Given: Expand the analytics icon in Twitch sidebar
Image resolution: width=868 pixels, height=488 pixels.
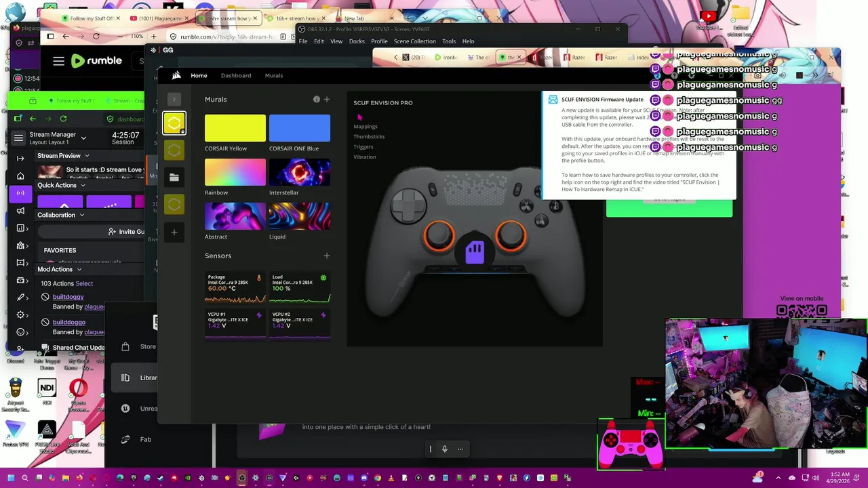Looking at the screenshot, I should [x=21, y=228].
